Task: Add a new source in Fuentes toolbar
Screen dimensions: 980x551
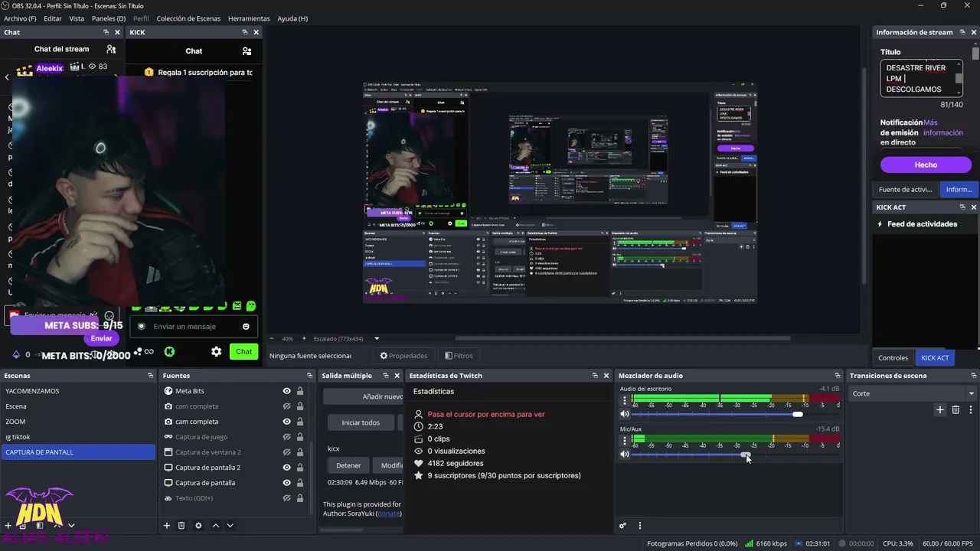Action: 167,526
